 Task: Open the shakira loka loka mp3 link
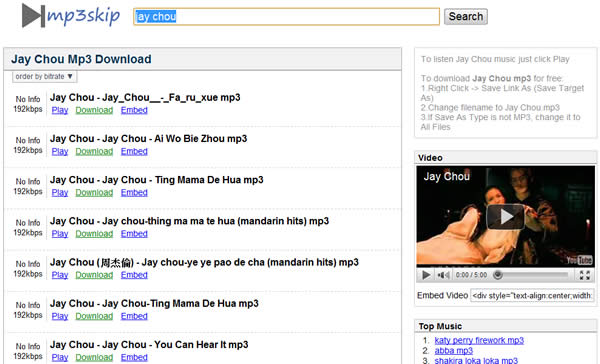point(476,361)
